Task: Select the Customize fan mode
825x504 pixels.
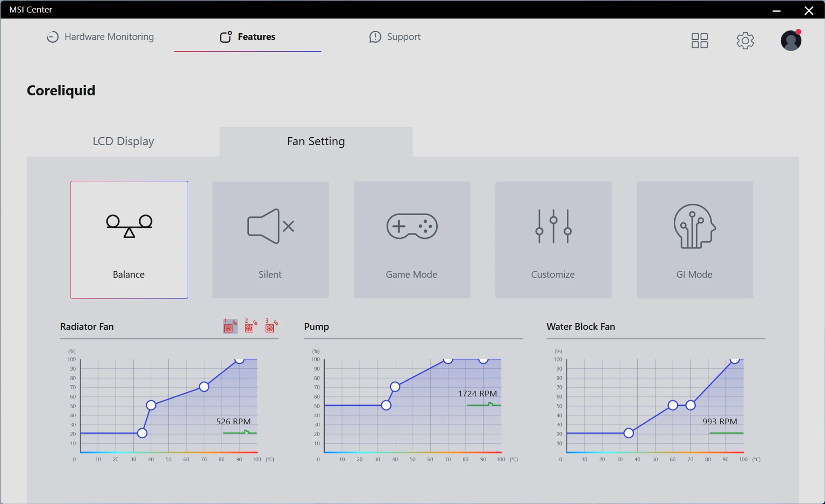Action: pyautogui.click(x=553, y=240)
